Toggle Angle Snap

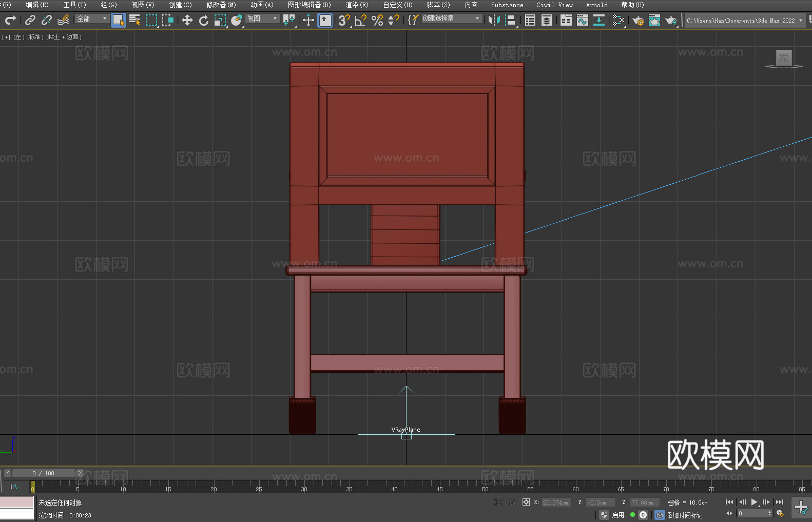(361, 20)
